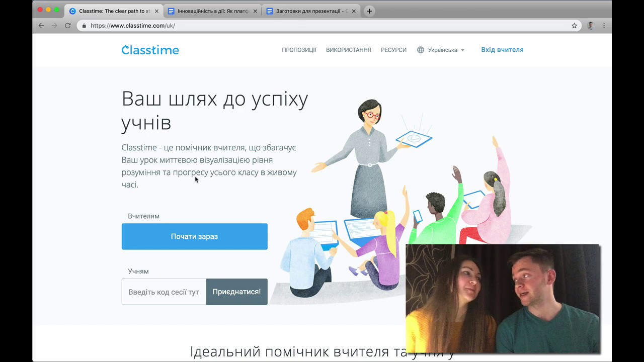Open the Chrome profile avatar

coord(591,26)
